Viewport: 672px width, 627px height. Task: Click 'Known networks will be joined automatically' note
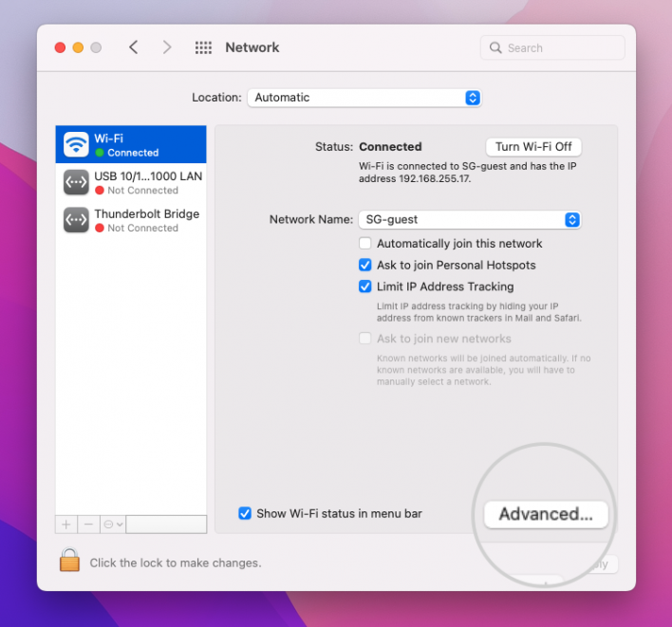pyautogui.click(x=483, y=370)
